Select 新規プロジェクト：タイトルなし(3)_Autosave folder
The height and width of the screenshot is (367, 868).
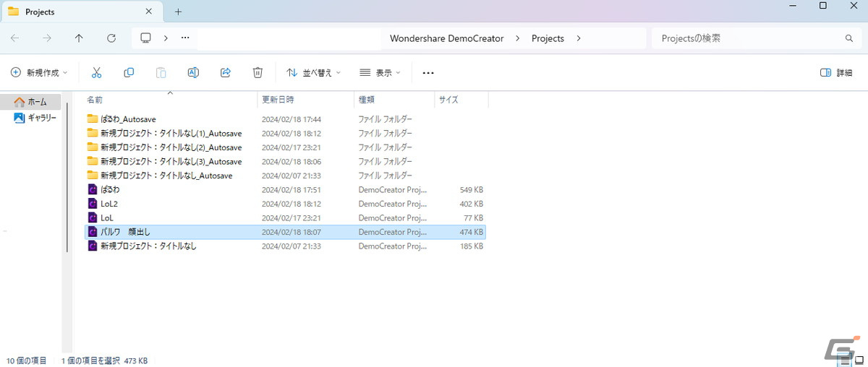285,161
